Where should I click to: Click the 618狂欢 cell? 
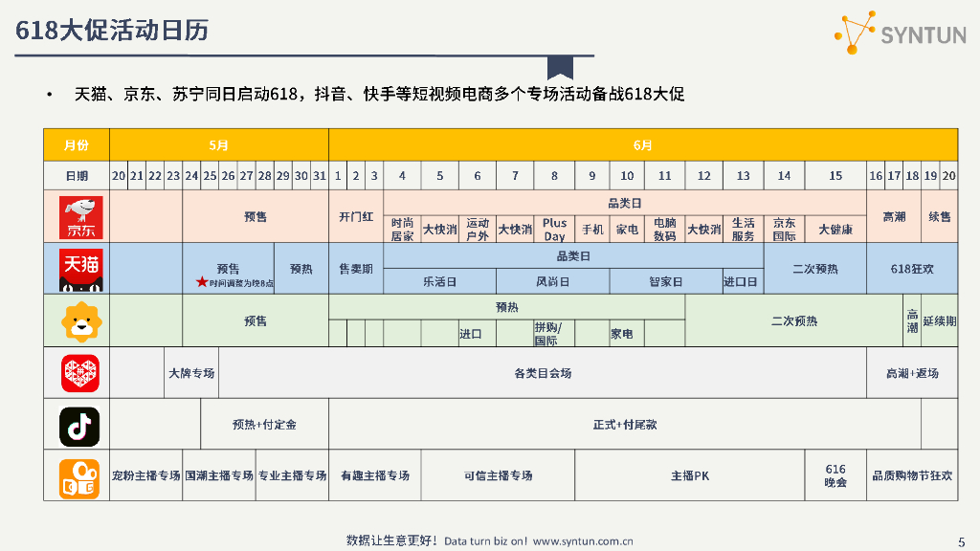tap(912, 269)
